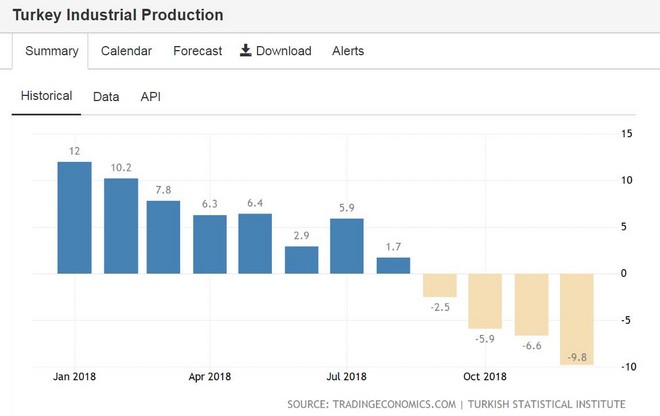Screen dimensions: 660x416
Task: Click the negative bar labeled -2.5
Action: (x=439, y=285)
